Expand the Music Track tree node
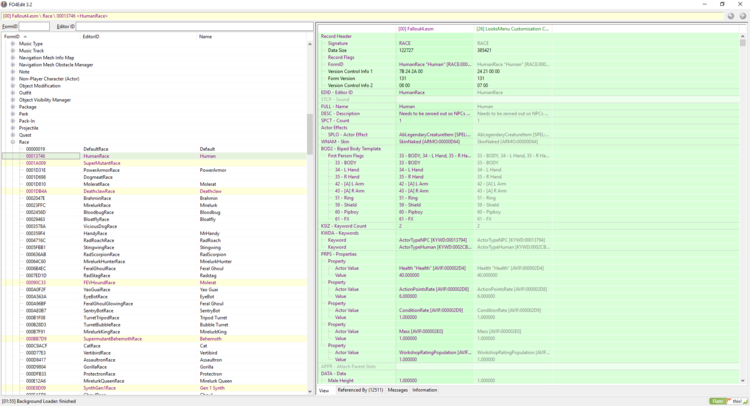Screen dimensions: 750x406 [x=13, y=51]
